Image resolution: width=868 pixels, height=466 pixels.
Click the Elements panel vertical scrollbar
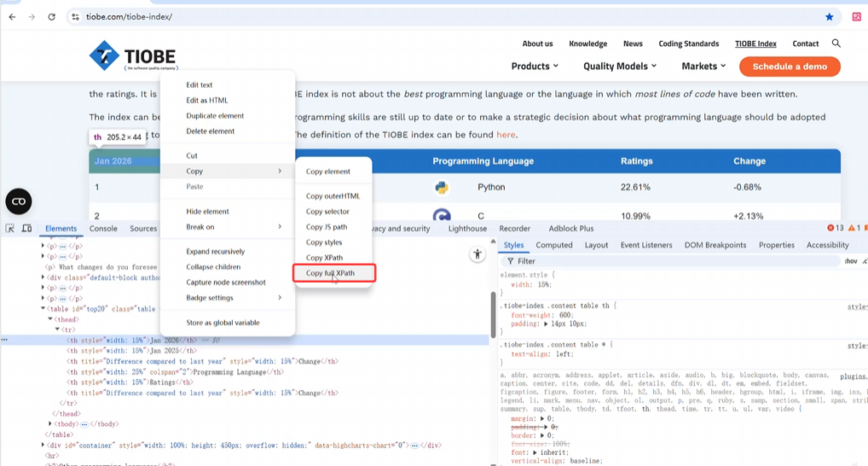(493, 314)
